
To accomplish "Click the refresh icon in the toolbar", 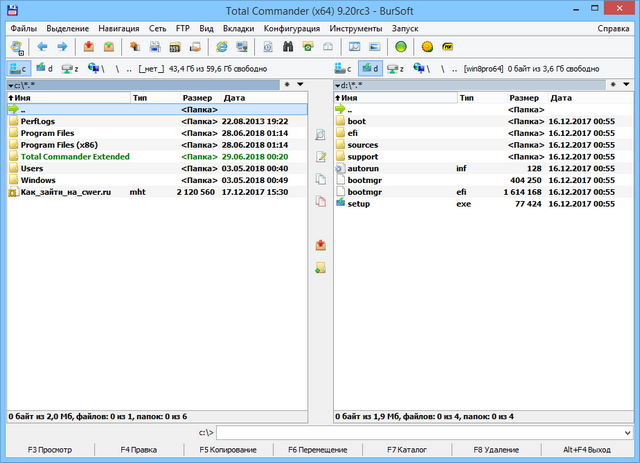I will point(16,46).
